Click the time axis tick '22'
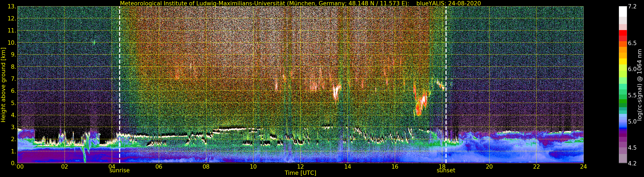 tap(536, 167)
